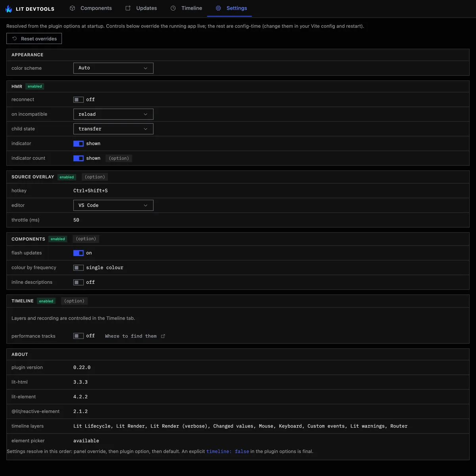Click the (option) tag in Source Overlay heading
The height and width of the screenshot is (476, 476).
95,177
